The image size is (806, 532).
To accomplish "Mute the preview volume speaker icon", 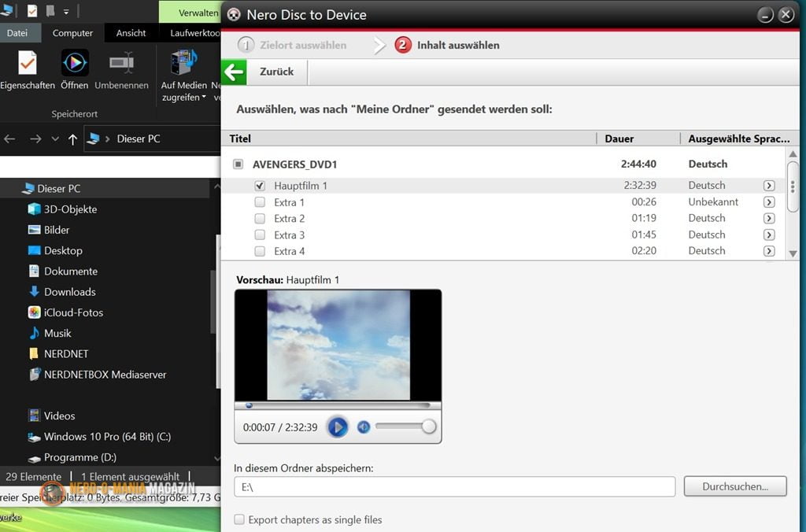I will click(364, 427).
